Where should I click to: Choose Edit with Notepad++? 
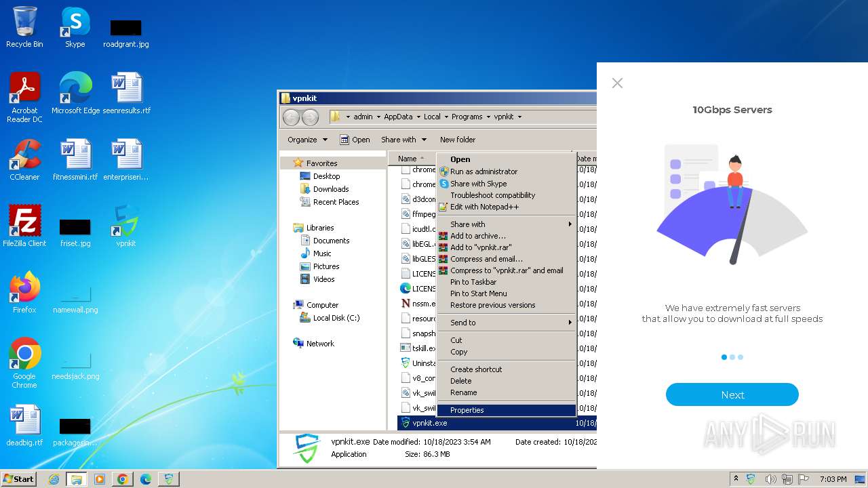coord(507,207)
